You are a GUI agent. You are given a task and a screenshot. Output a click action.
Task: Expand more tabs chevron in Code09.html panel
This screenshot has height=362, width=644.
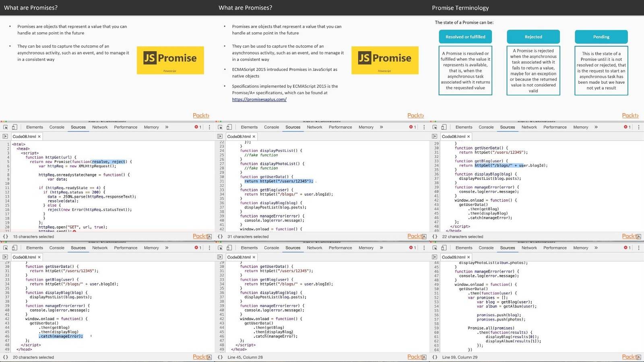pyautogui.click(x=596, y=248)
